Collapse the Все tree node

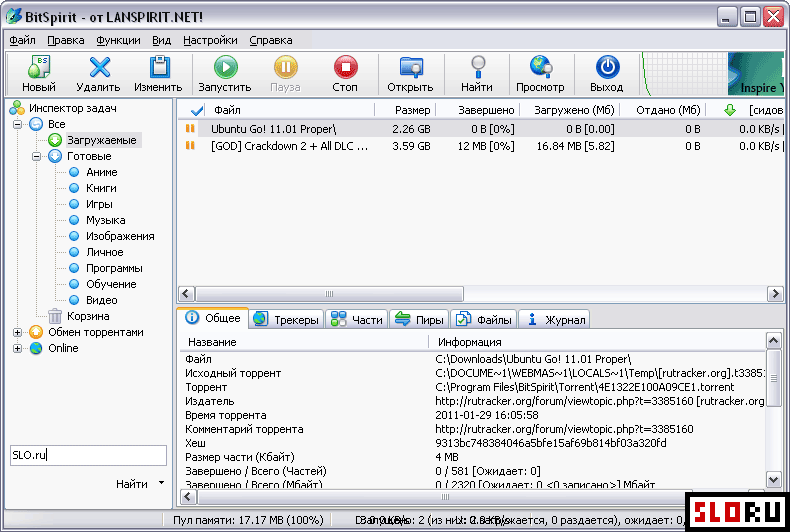click(18, 124)
